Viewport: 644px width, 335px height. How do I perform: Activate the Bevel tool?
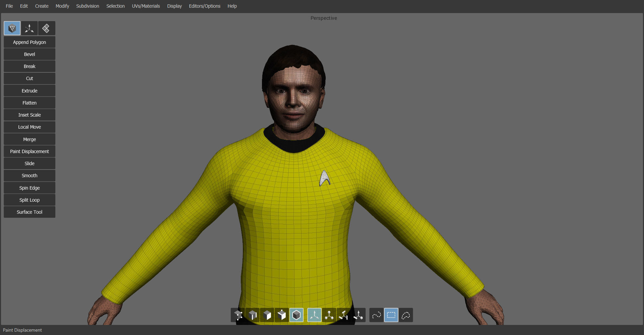(x=30, y=54)
